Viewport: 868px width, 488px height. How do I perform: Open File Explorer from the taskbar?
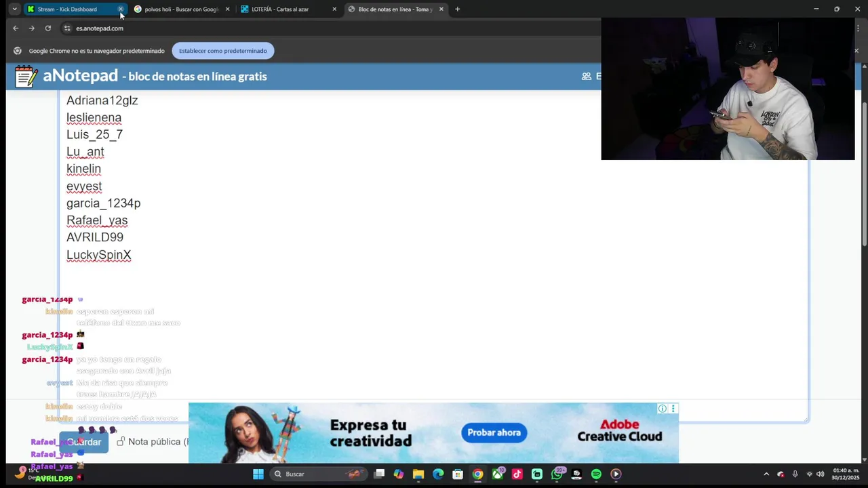pyautogui.click(x=418, y=474)
